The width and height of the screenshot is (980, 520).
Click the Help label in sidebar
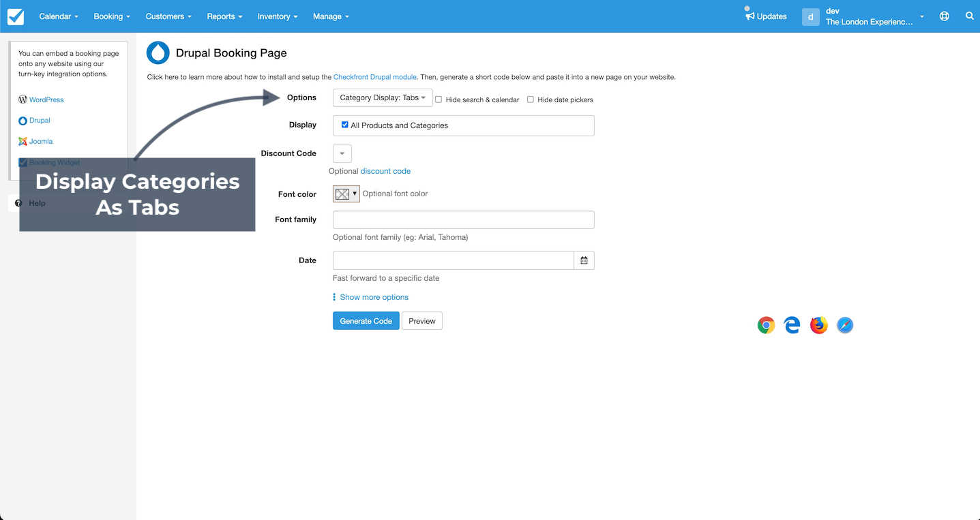pos(38,203)
